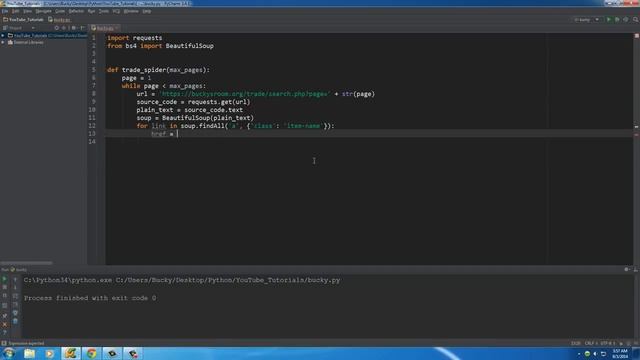Click the 'def trade_spider(max_pages):' line
640x360 pixels.
(158, 70)
